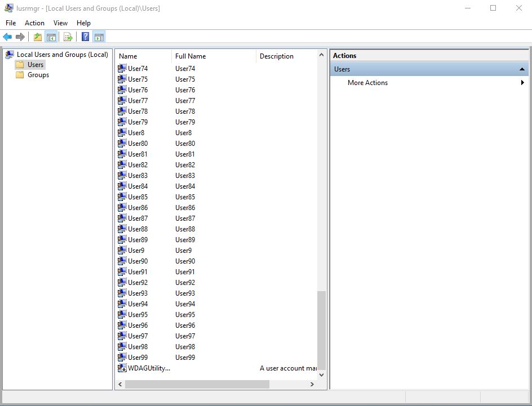Click the Up one level folder icon

38,37
